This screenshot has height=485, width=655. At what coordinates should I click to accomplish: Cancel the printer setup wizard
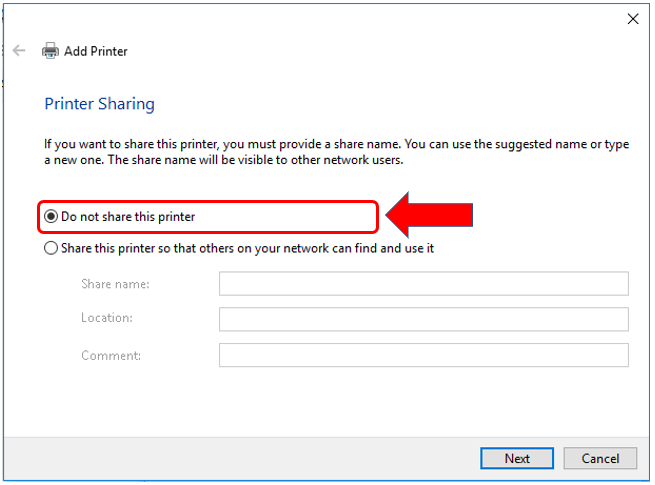pos(599,458)
